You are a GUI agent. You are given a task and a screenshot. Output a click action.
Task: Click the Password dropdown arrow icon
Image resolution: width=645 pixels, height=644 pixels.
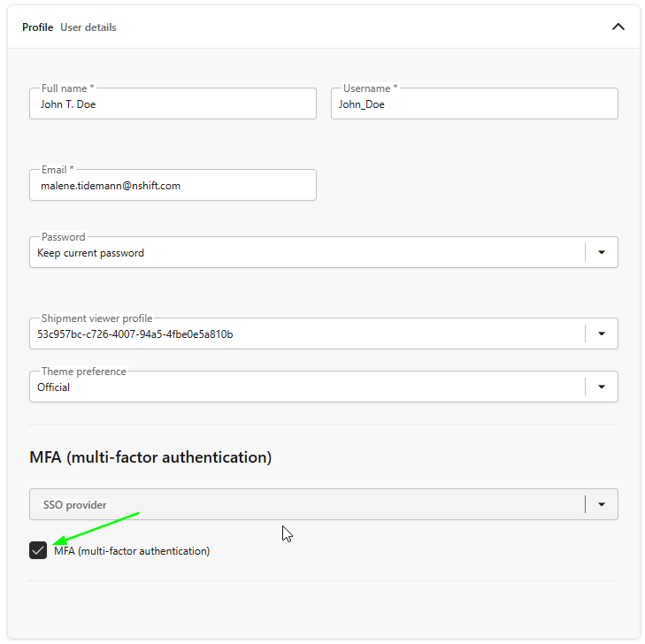(x=602, y=252)
